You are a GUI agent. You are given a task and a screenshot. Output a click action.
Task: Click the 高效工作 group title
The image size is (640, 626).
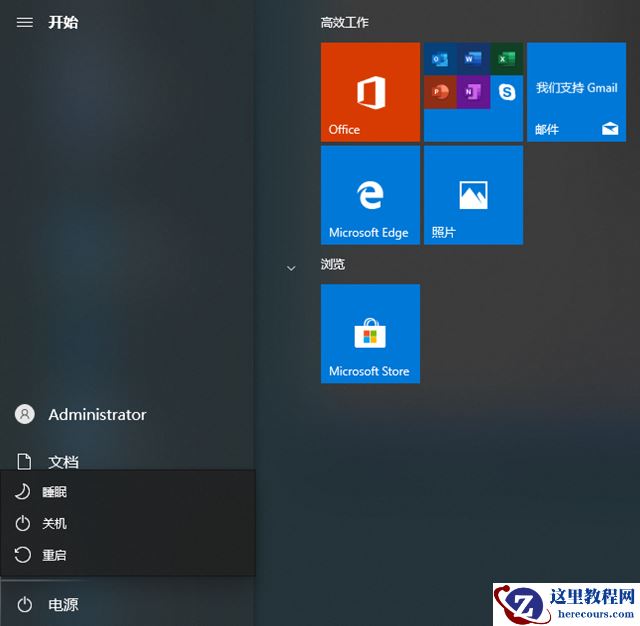pos(344,22)
